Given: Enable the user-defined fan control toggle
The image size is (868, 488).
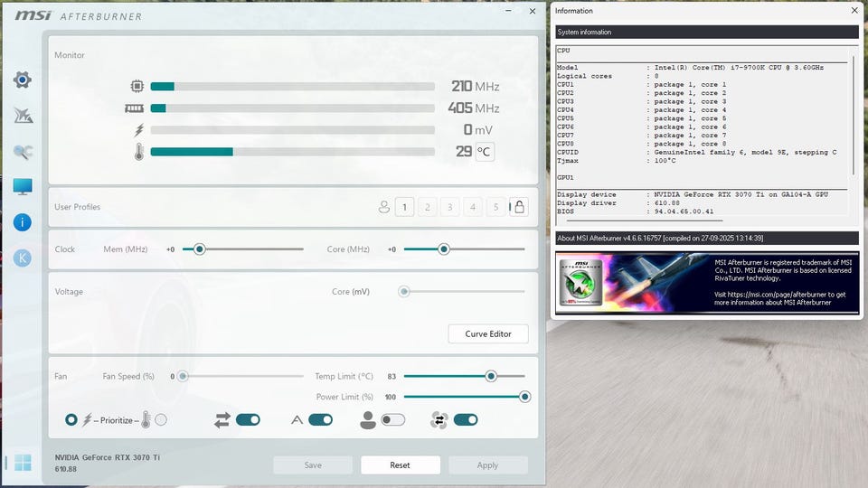Looking at the screenshot, I should point(393,420).
